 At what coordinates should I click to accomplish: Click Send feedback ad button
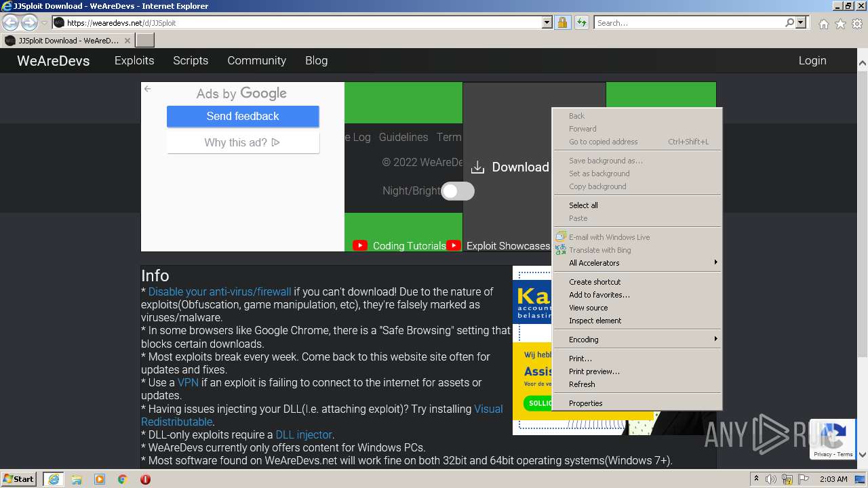[243, 116]
